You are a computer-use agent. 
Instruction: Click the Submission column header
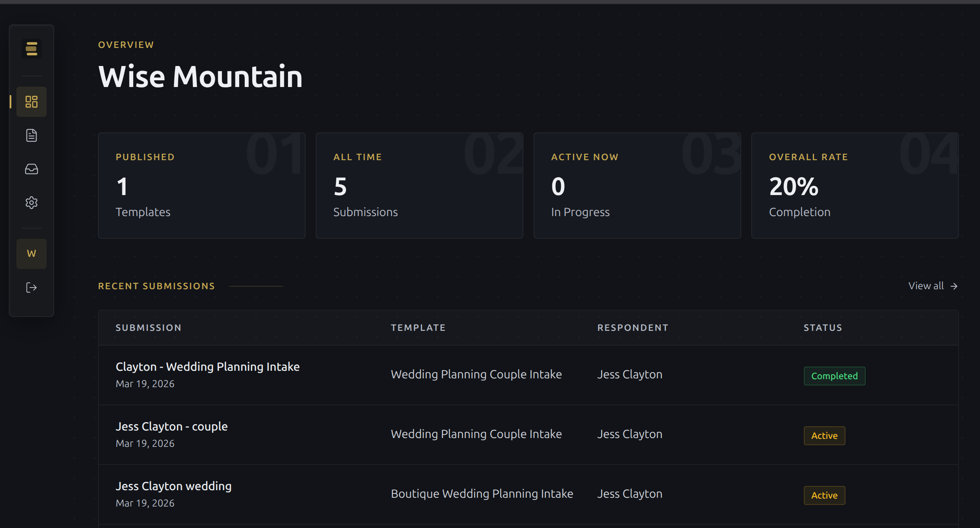click(148, 327)
